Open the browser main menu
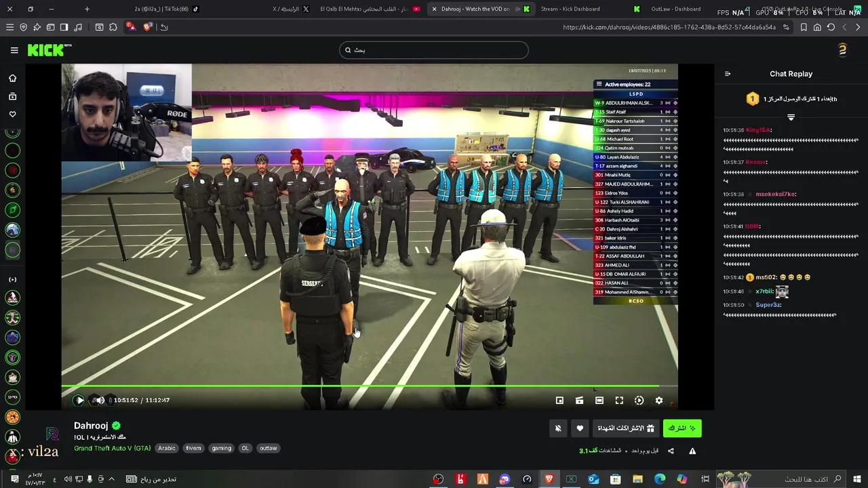This screenshot has width=868, height=488. [x=9, y=27]
